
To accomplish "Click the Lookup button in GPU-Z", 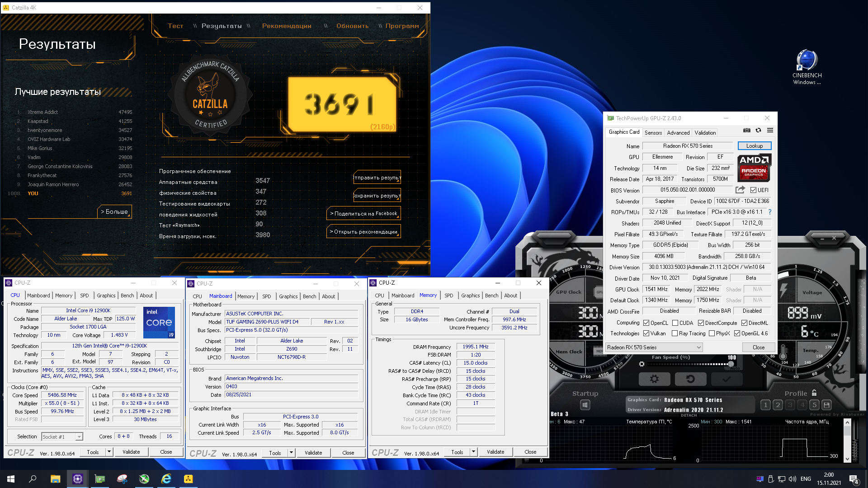I will [754, 146].
